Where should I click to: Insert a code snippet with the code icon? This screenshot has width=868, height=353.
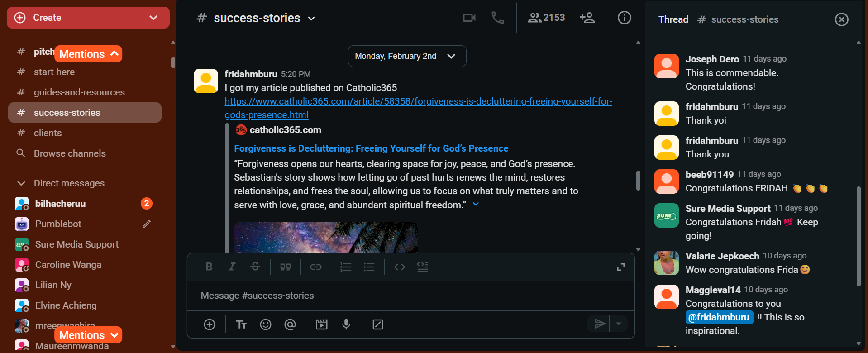[399, 267]
